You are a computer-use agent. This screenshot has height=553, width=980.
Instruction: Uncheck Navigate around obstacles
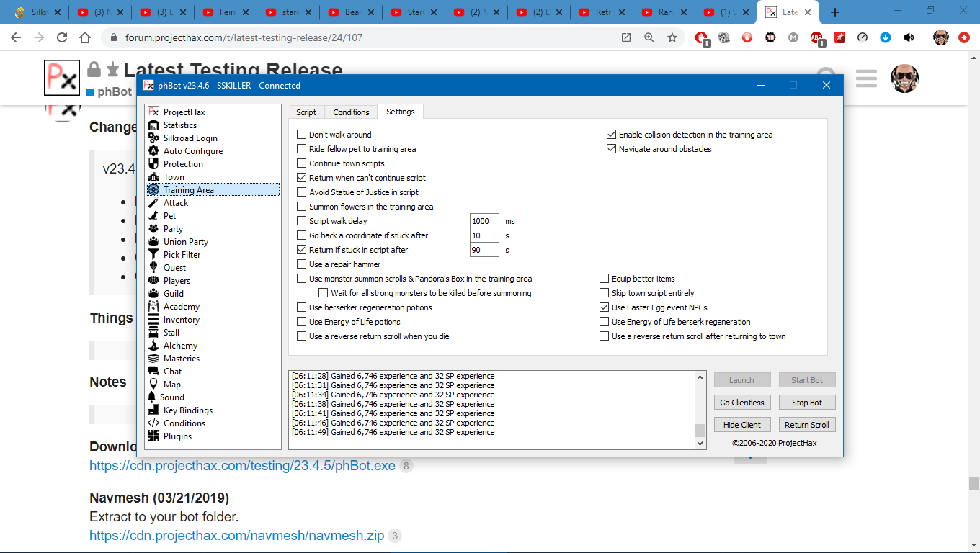(x=612, y=149)
